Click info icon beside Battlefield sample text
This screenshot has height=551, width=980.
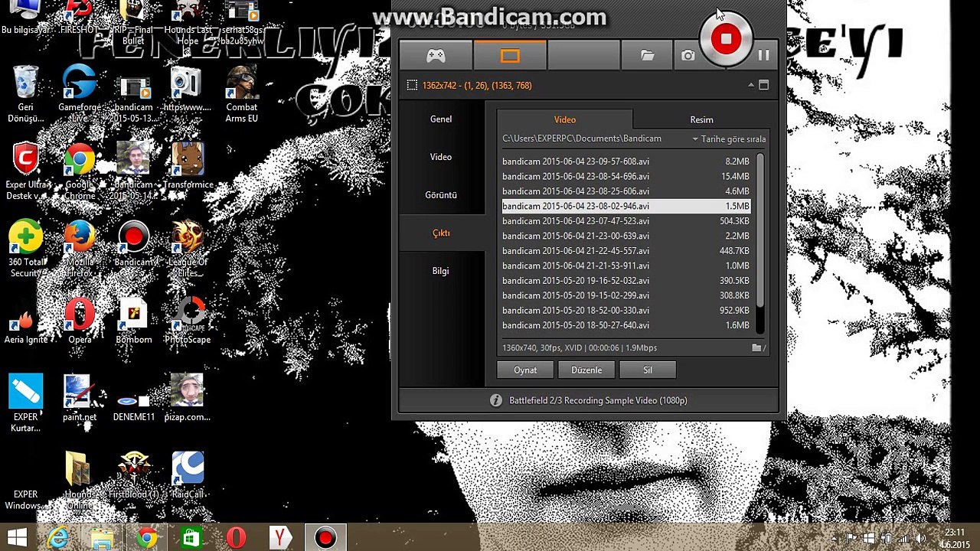pyautogui.click(x=495, y=400)
